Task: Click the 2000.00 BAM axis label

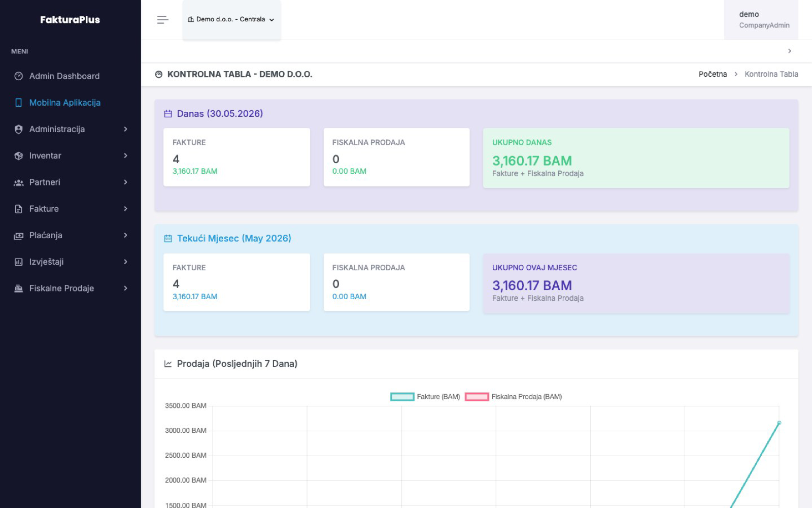Action: tap(186, 481)
